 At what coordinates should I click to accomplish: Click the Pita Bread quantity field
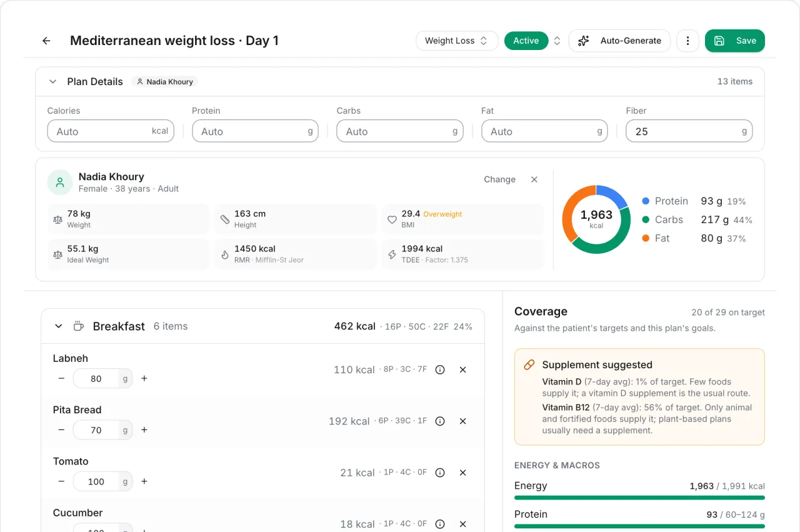click(103, 429)
